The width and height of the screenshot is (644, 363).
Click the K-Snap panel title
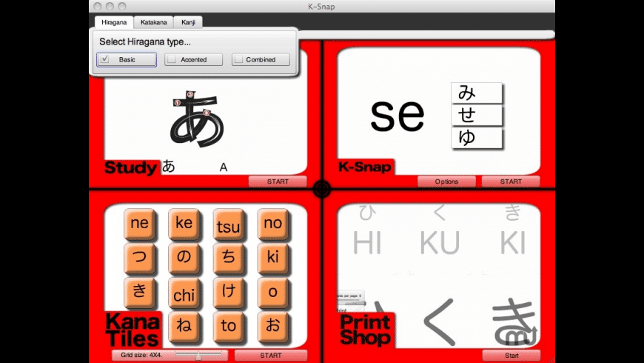pos(364,167)
